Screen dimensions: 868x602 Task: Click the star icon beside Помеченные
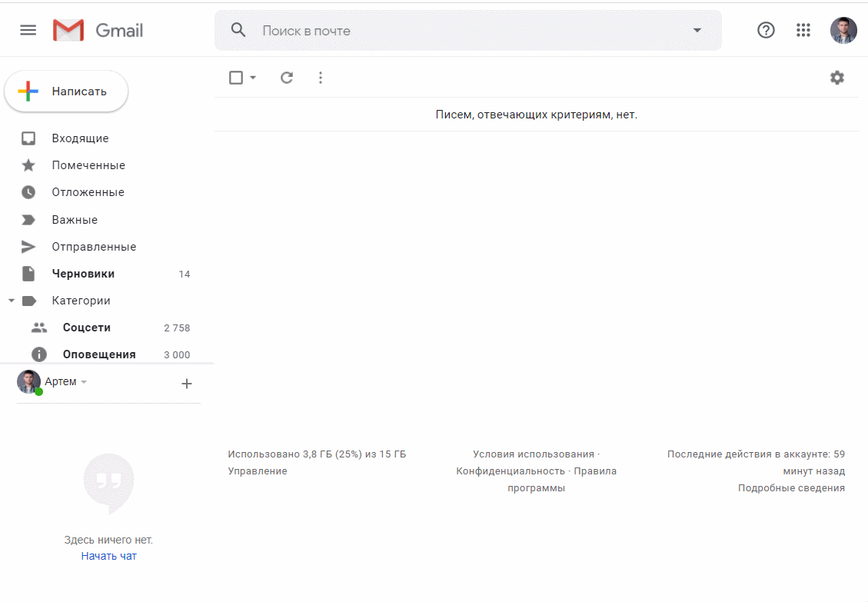(x=28, y=165)
